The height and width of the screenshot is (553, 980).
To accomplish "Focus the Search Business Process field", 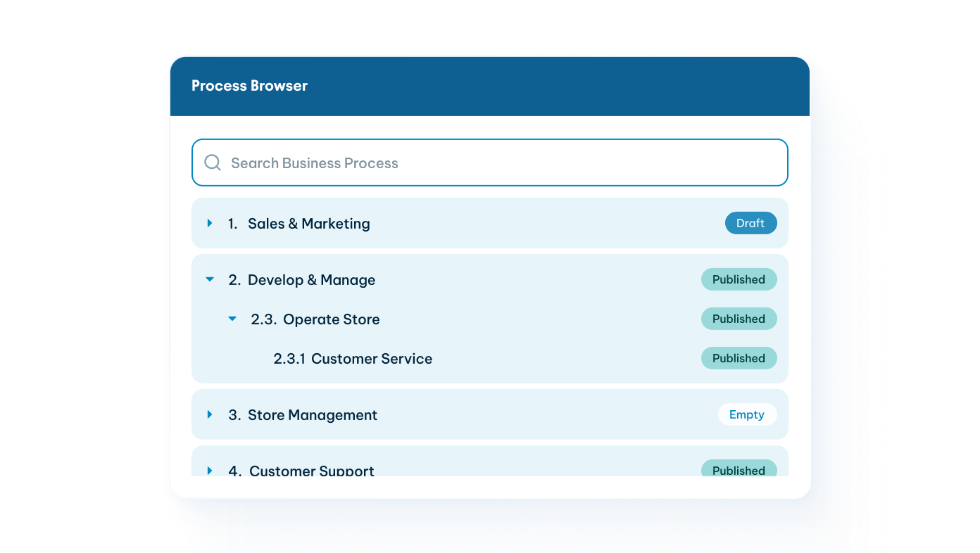I will [493, 163].
